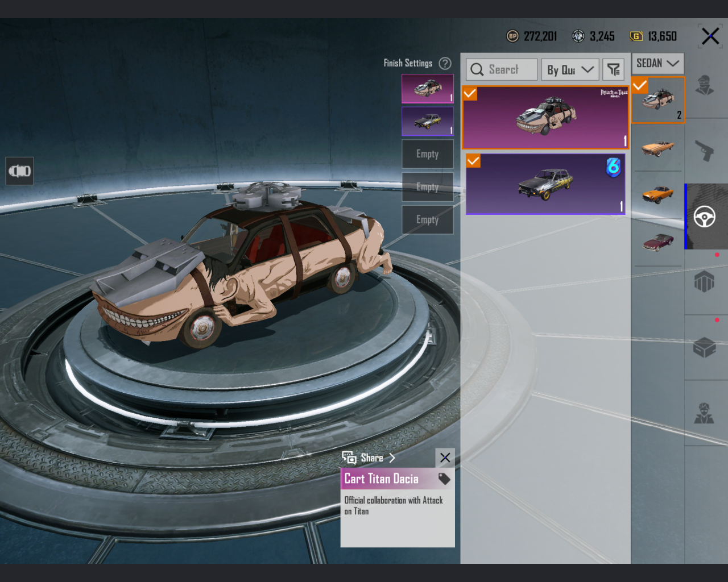
Task: Expand the SEDAN vehicle type dropdown
Action: [x=657, y=63]
